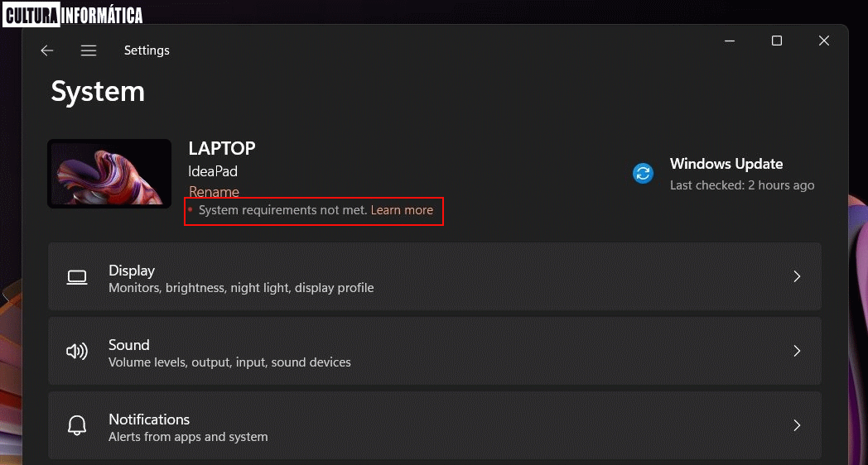The image size is (868, 465).
Task: Go back with the arrow icon
Action: [x=47, y=50]
